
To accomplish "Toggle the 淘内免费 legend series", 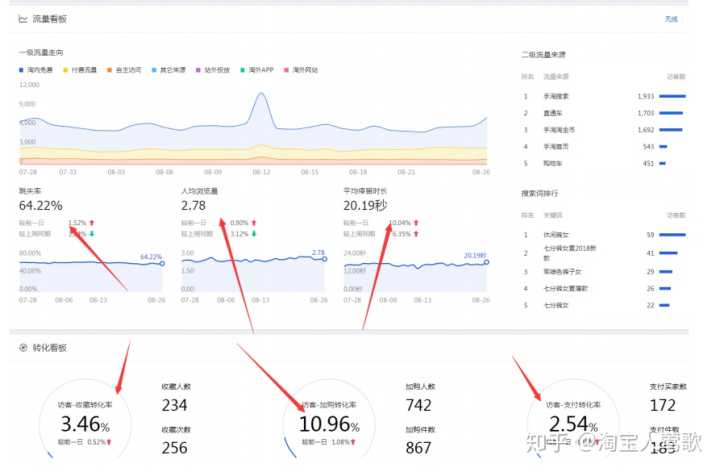I will point(36,69).
